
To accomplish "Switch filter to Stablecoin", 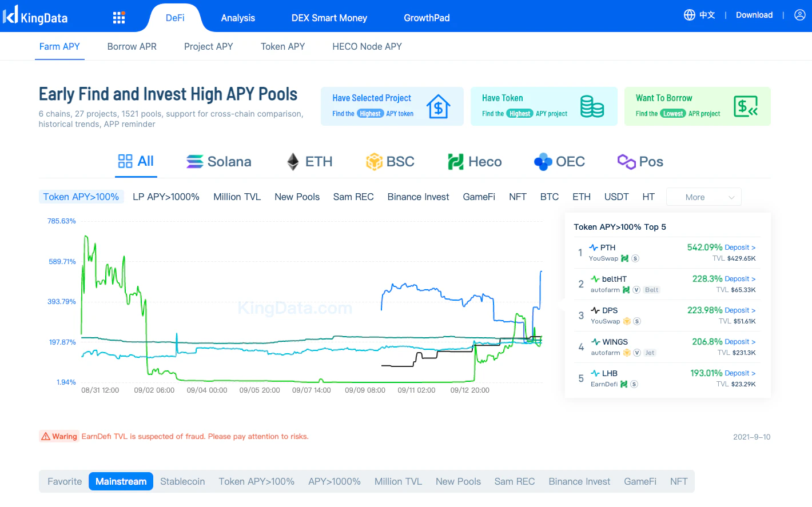I will 182,481.
